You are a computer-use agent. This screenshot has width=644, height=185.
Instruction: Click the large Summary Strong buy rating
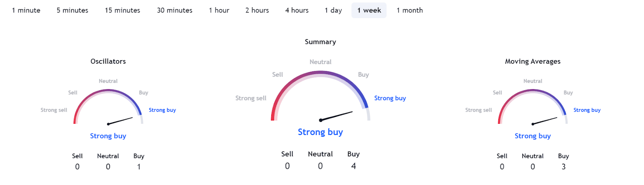click(x=320, y=132)
